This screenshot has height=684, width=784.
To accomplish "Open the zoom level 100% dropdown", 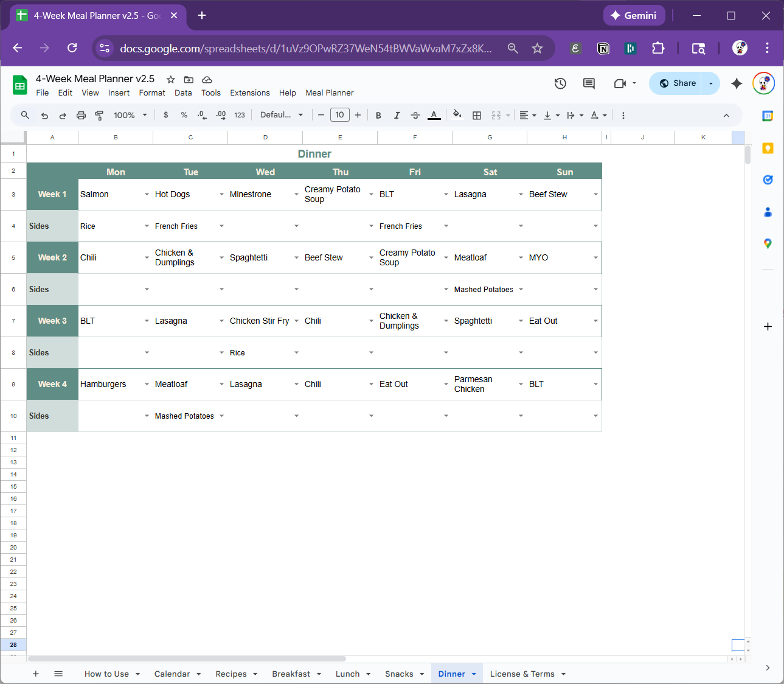I will (x=130, y=115).
